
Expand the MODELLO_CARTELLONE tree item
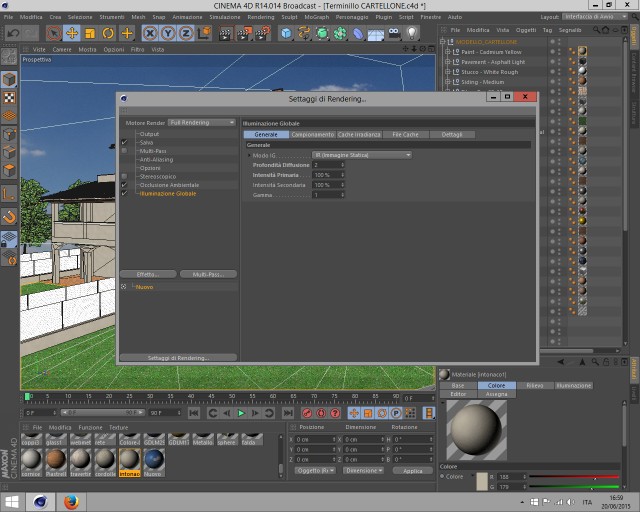tap(443, 42)
